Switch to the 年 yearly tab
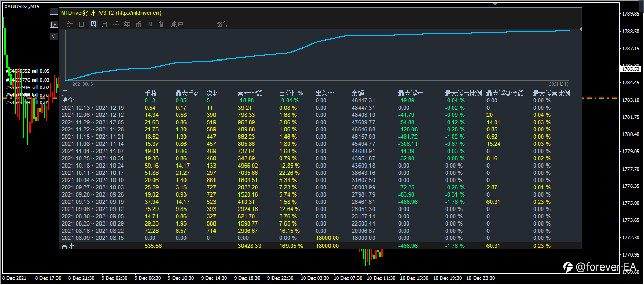 click(x=127, y=24)
